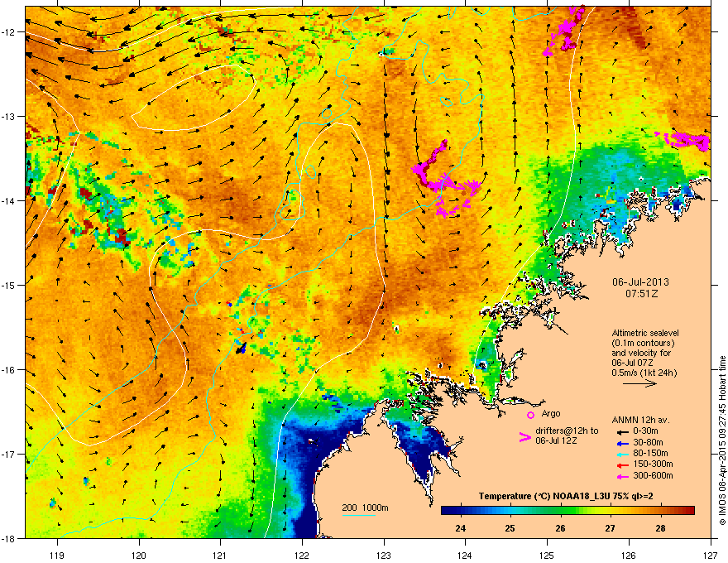Image resolution: width=728 pixels, height=563 pixels.
Task: Click the cyan 200 1000m bathymetry line sample
Action: 359,515
